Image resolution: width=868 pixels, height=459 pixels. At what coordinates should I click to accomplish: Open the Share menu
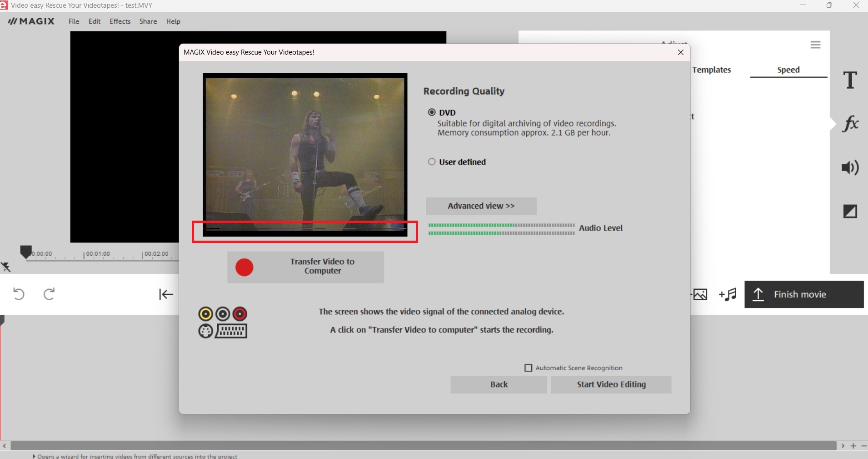click(x=148, y=21)
